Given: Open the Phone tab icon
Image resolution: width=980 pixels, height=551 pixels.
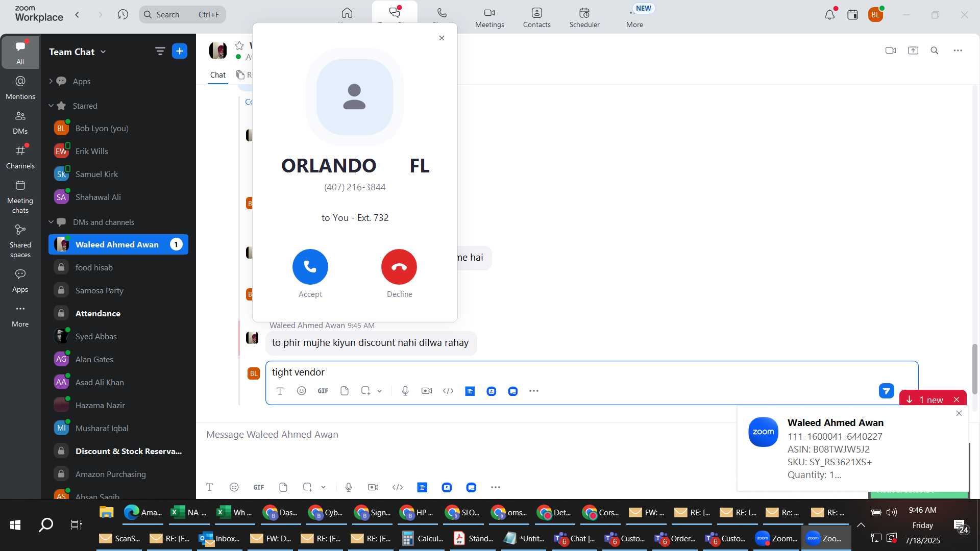Looking at the screenshot, I should click(442, 13).
